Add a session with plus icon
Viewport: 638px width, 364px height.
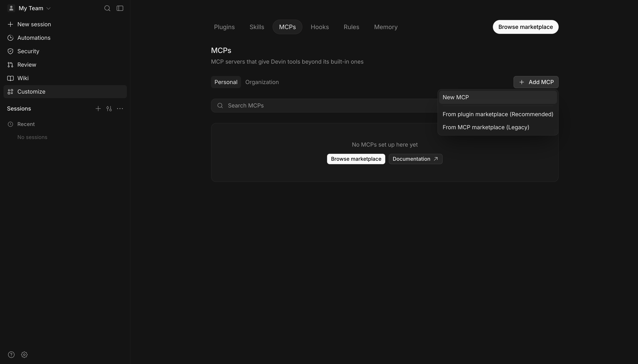[x=98, y=109]
